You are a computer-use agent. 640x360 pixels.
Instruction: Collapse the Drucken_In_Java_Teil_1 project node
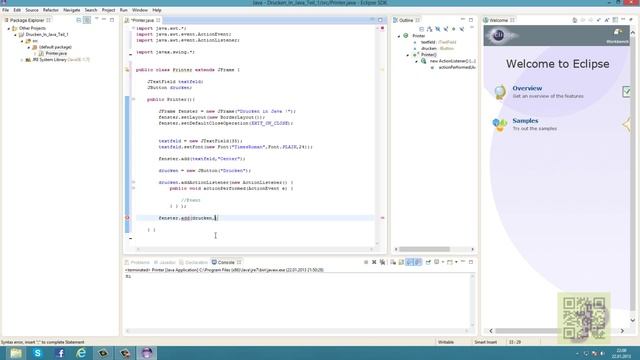coord(16,35)
